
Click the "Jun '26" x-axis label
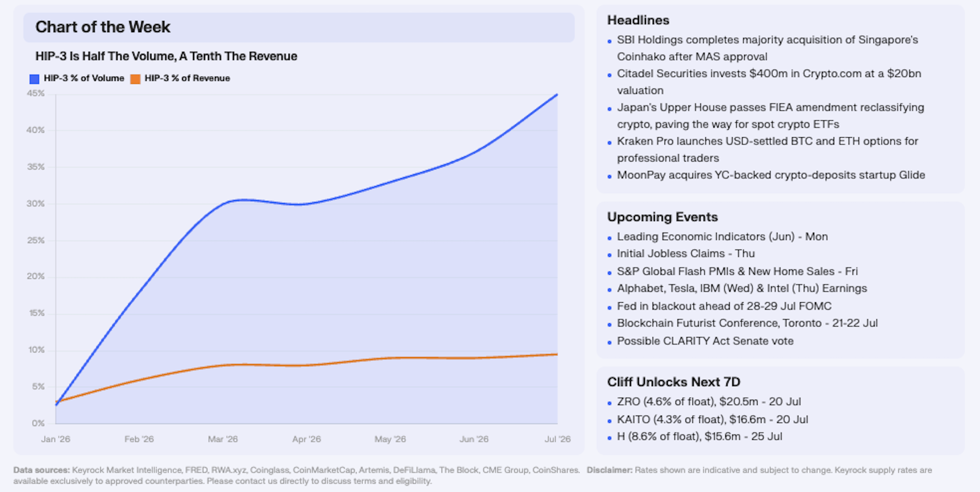pyautogui.click(x=474, y=439)
